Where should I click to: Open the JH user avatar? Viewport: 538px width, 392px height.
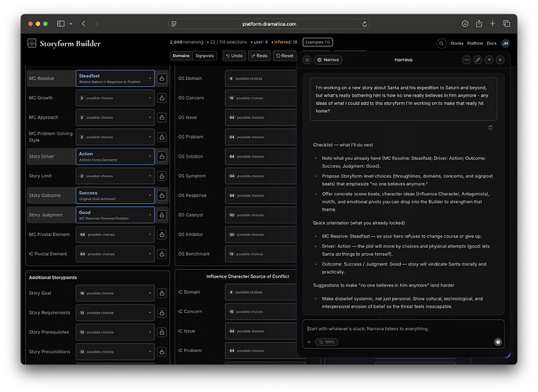pyautogui.click(x=505, y=43)
